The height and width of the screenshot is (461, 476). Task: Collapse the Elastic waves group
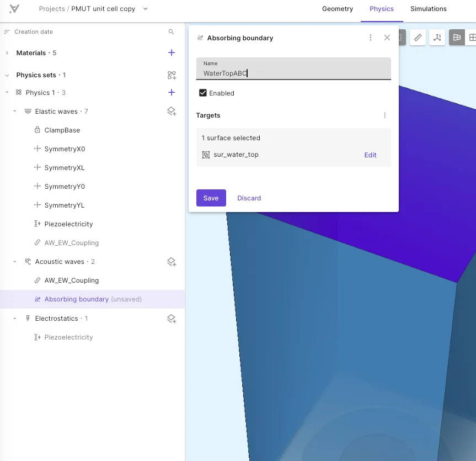click(14, 111)
